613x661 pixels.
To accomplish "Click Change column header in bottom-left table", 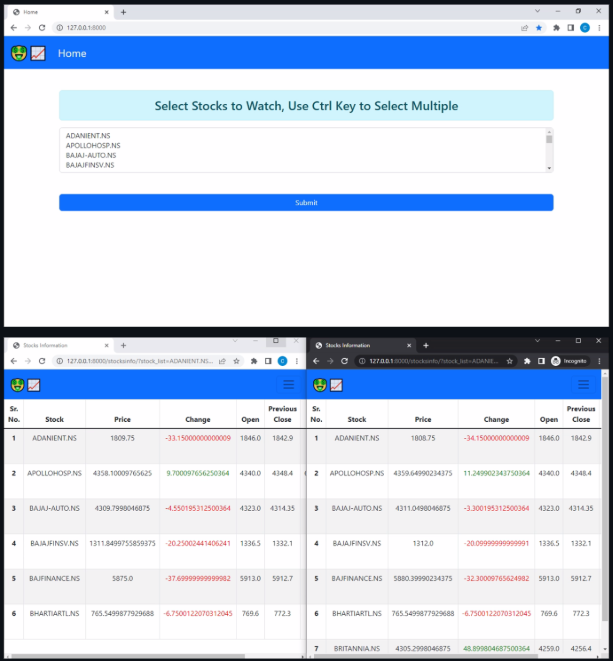I will 198,419.
